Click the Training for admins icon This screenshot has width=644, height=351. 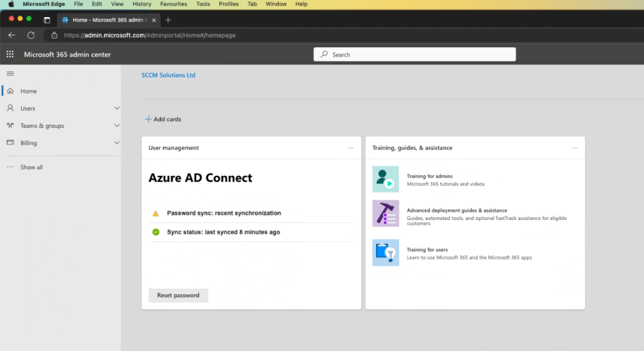tap(385, 179)
